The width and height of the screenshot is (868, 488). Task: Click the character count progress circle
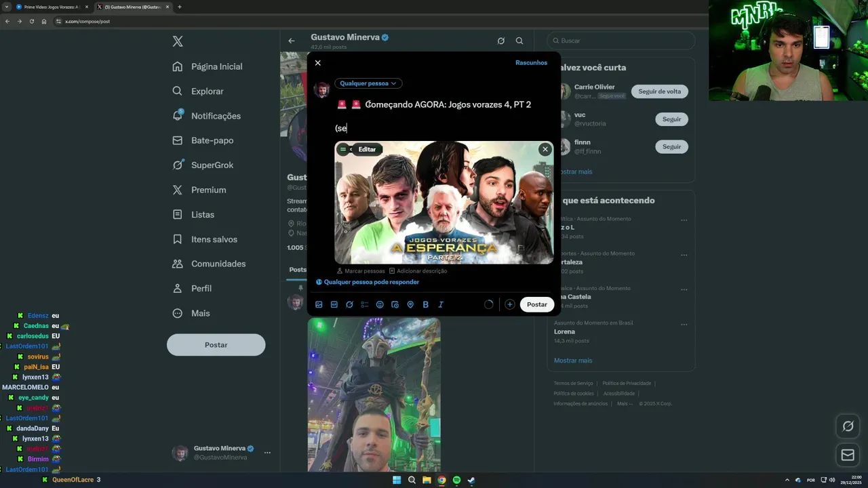(488, 305)
